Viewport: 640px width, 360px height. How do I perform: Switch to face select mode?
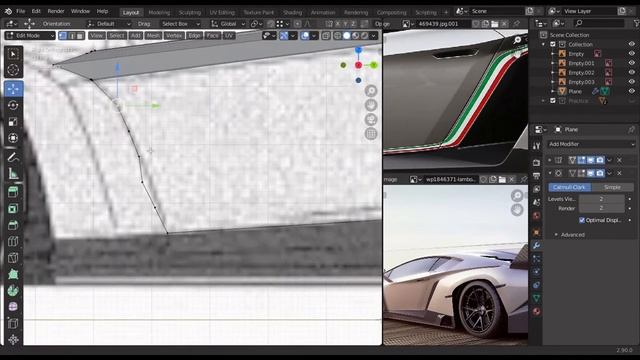[x=80, y=36]
